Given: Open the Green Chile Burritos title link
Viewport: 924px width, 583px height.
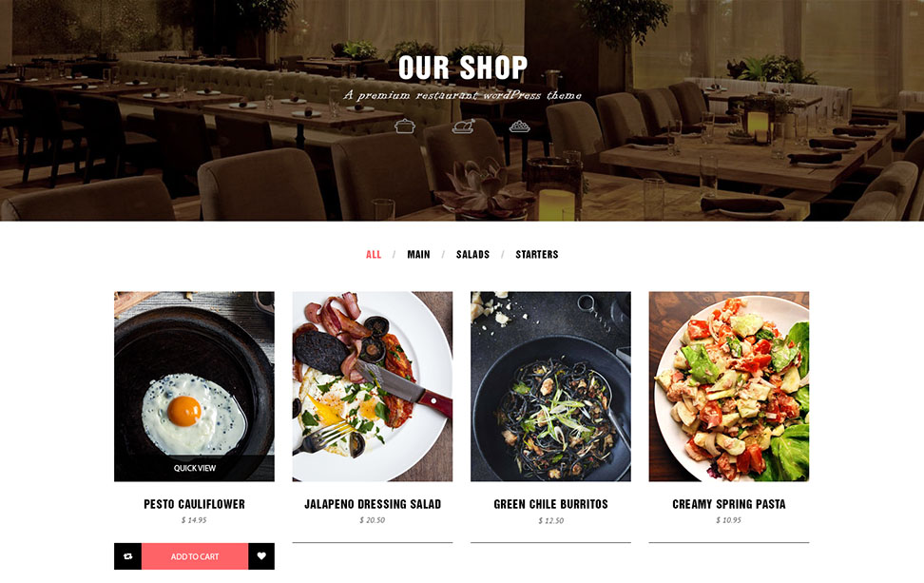Looking at the screenshot, I should click(551, 504).
